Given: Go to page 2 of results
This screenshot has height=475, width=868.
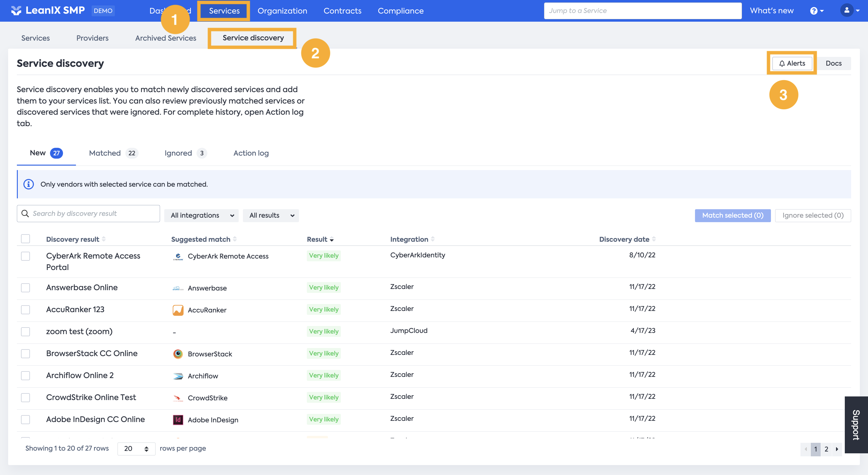Looking at the screenshot, I should tap(826, 449).
